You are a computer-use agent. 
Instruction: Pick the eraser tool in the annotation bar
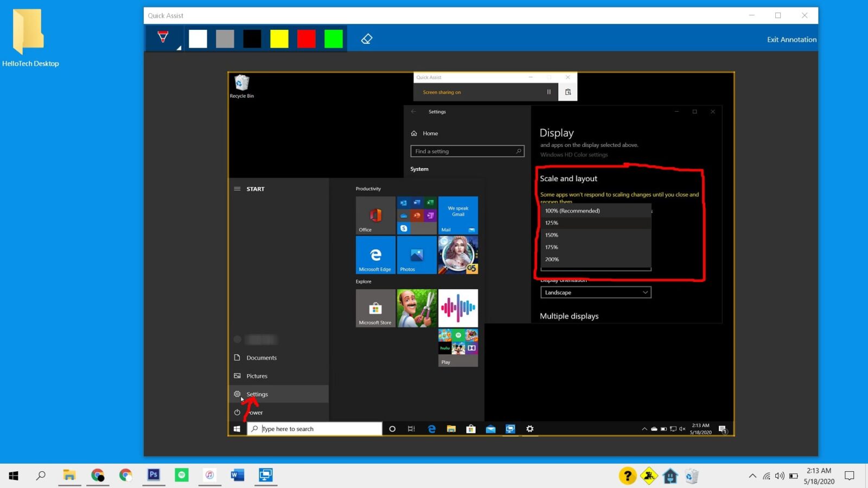pyautogui.click(x=367, y=39)
